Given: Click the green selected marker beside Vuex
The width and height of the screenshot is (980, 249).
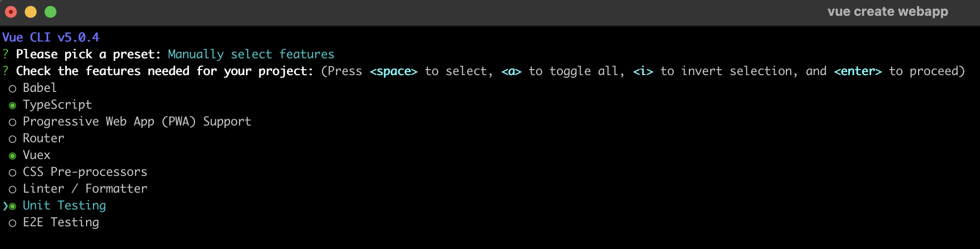Looking at the screenshot, I should [12, 156].
